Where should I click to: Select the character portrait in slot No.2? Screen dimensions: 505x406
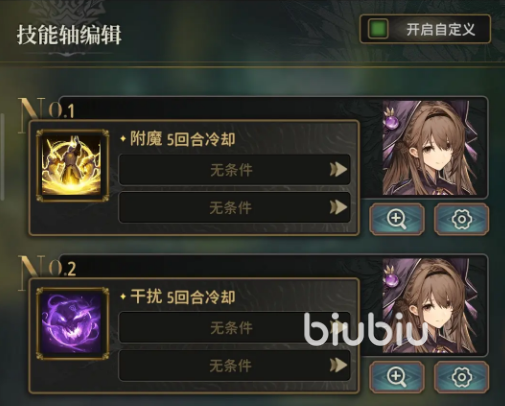430,305
